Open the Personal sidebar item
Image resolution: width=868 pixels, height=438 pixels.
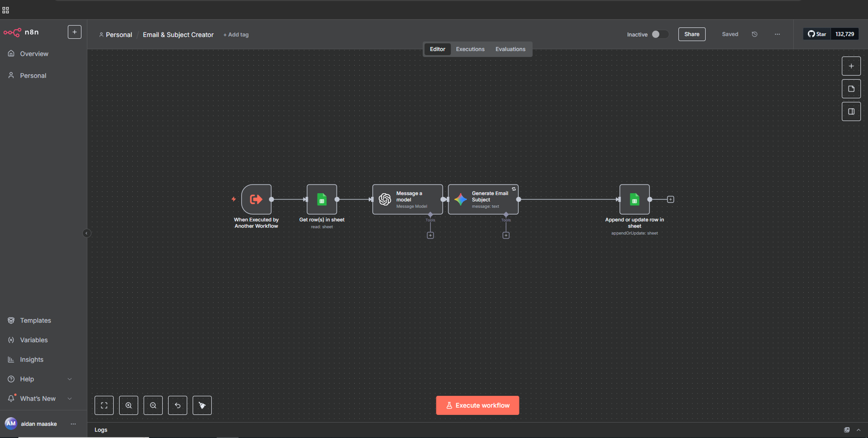pyautogui.click(x=33, y=75)
